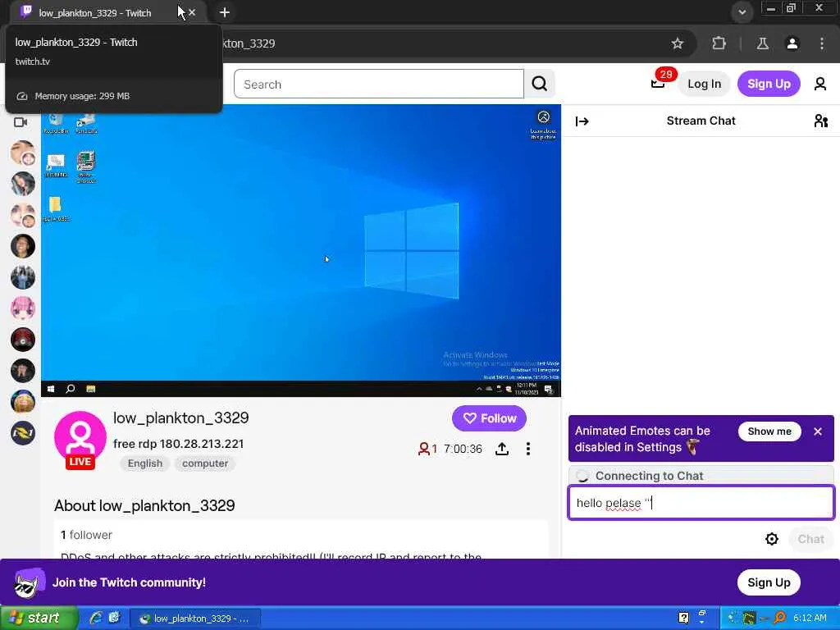The width and height of the screenshot is (840, 630).
Task: Click the viewer count showing 1
Action: coord(427,449)
